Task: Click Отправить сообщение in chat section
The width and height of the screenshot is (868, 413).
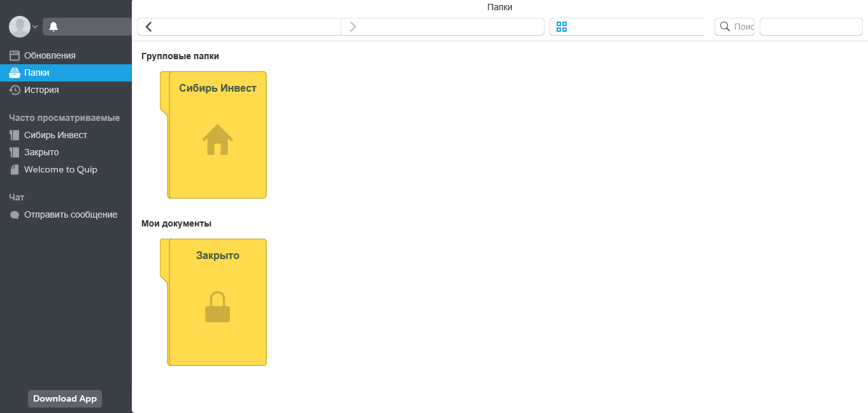Action: click(66, 214)
